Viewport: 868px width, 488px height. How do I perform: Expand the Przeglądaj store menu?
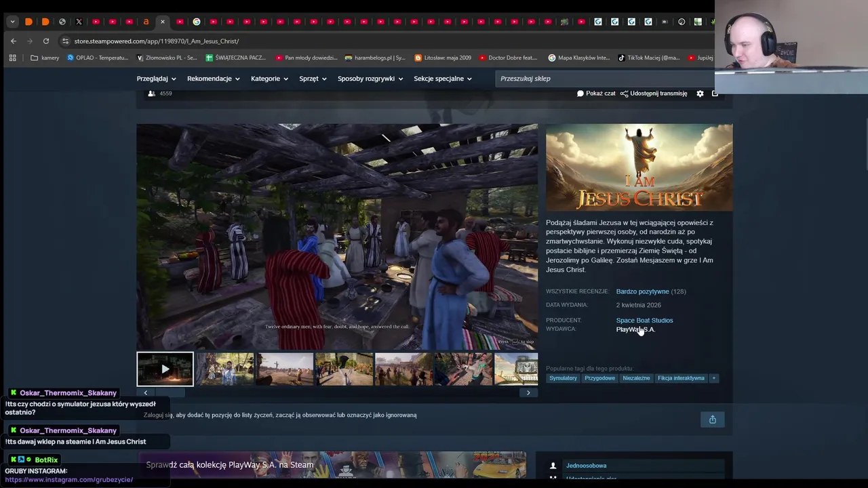pyautogui.click(x=156, y=79)
